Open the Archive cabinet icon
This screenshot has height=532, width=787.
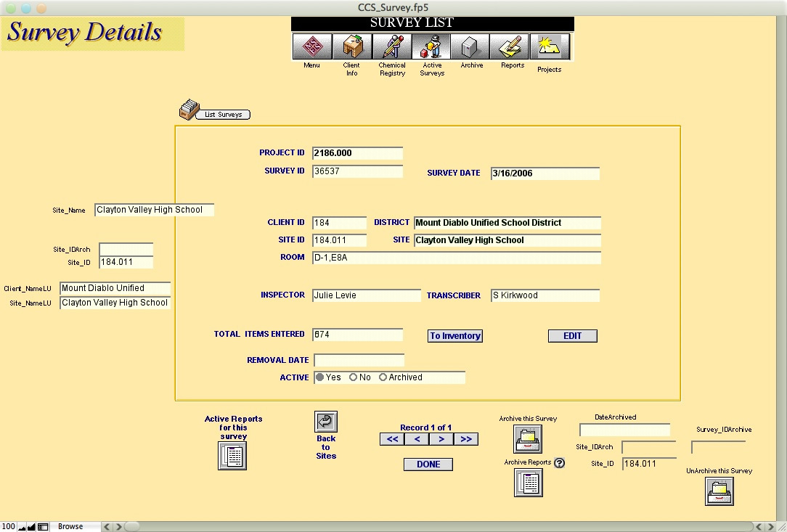[x=470, y=46]
